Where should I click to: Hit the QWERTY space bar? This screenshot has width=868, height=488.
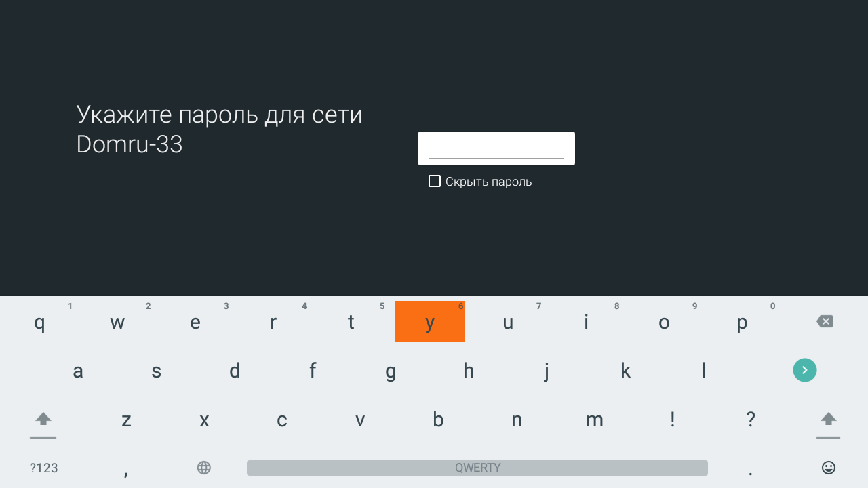pyautogui.click(x=477, y=468)
